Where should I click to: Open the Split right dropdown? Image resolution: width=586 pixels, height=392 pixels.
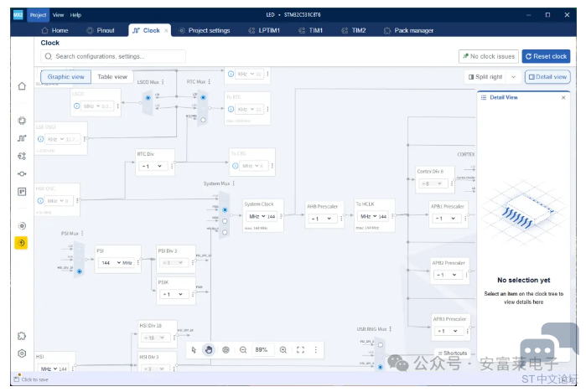(x=490, y=77)
